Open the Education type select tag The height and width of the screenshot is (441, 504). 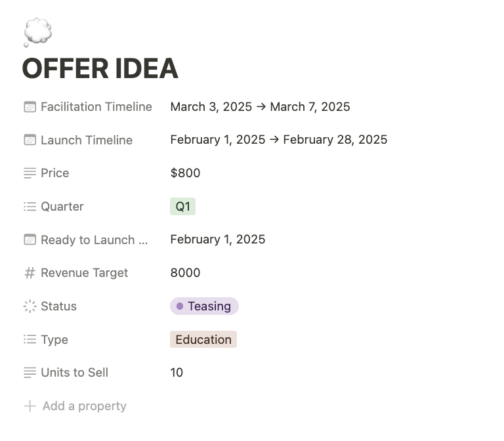click(203, 339)
